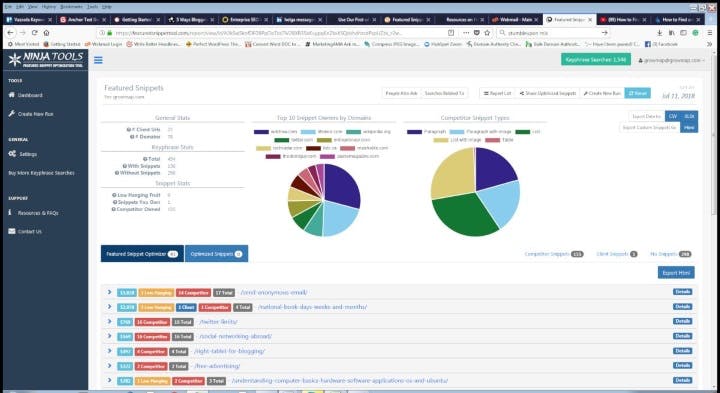Click the Table legend color swatch
Viewport: 720px width, 393px height.
click(x=492, y=140)
